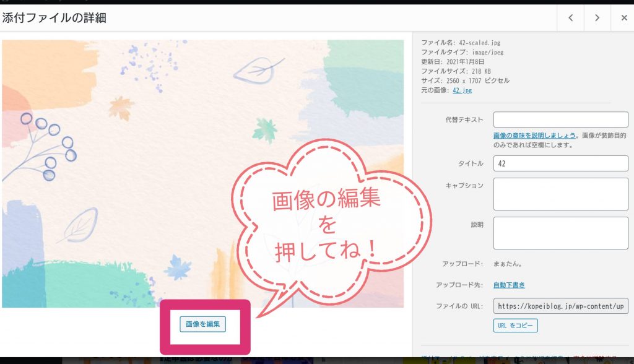Click the file type text image/jpeg
The height and width of the screenshot is (364, 634).
click(x=488, y=52)
